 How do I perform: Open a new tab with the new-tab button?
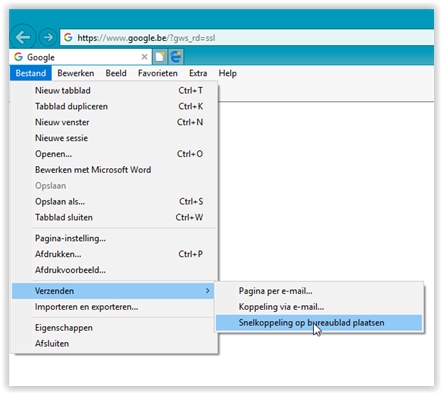click(160, 57)
